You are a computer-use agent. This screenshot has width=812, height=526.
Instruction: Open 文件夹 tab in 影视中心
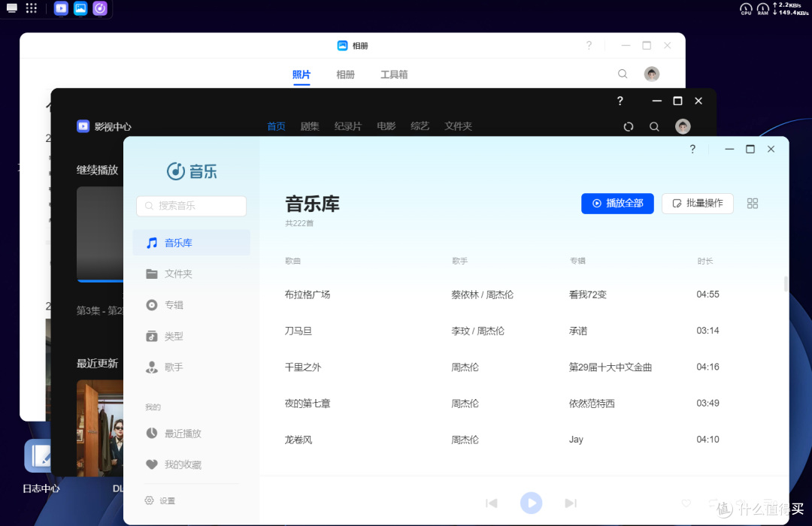point(459,126)
